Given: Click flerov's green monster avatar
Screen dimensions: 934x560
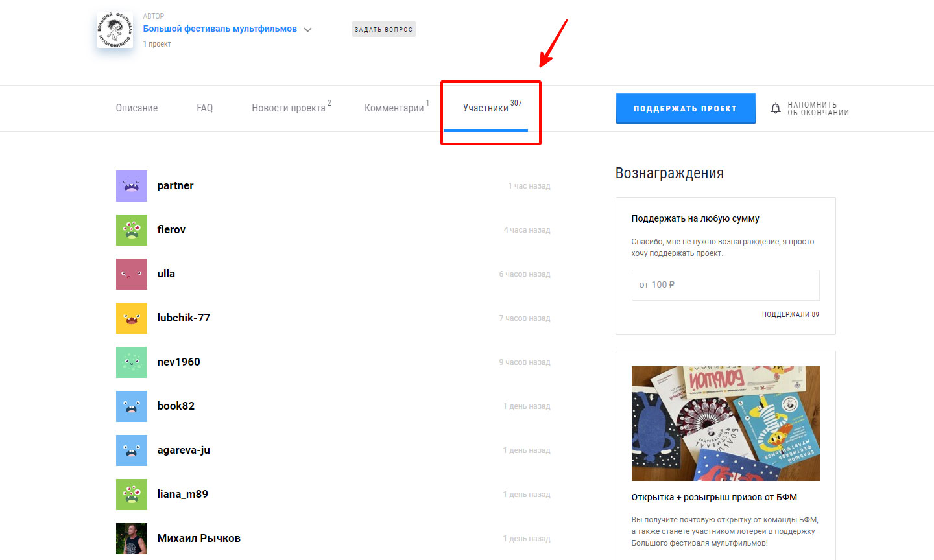Looking at the screenshot, I should pyautogui.click(x=132, y=230).
